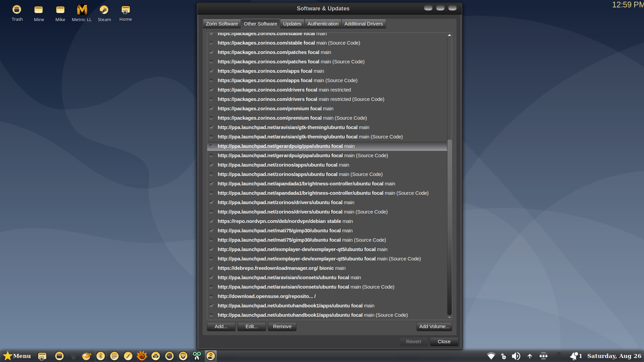
Task: Open the pufferfish app in taskbar
Action: 87,356
